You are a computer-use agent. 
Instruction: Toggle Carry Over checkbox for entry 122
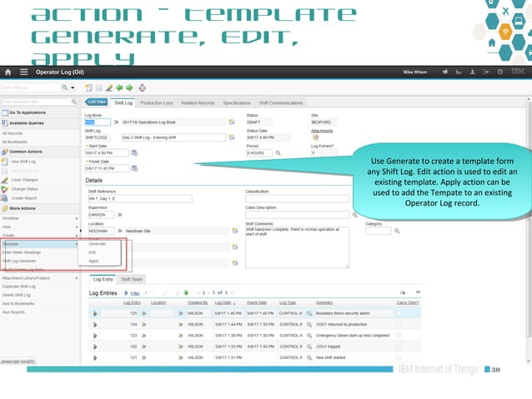pos(399,347)
